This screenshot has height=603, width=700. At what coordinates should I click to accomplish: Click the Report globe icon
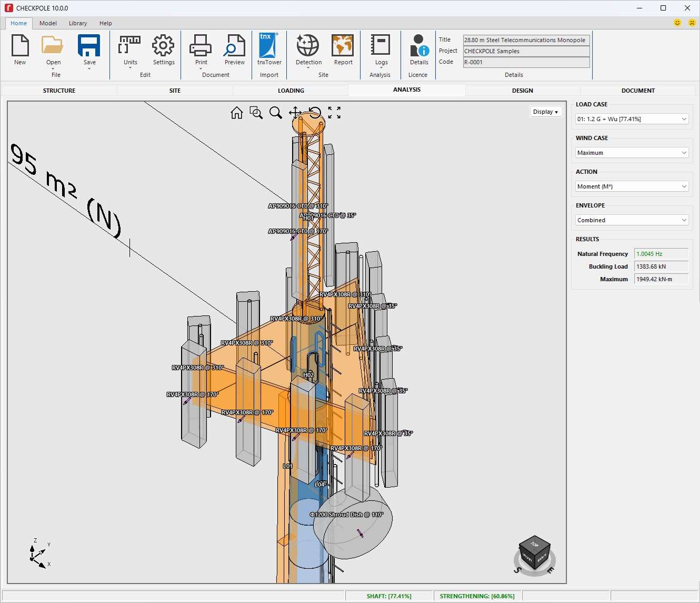343,46
